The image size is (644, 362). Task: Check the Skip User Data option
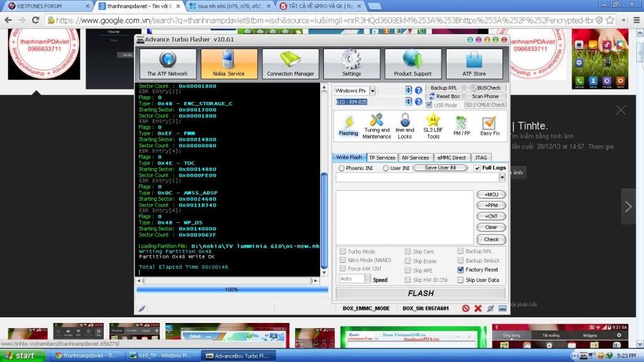[460, 280]
